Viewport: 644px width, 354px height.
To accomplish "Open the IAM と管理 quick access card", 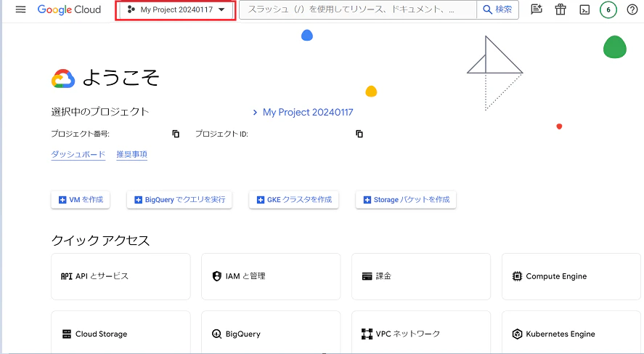I will [271, 276].
